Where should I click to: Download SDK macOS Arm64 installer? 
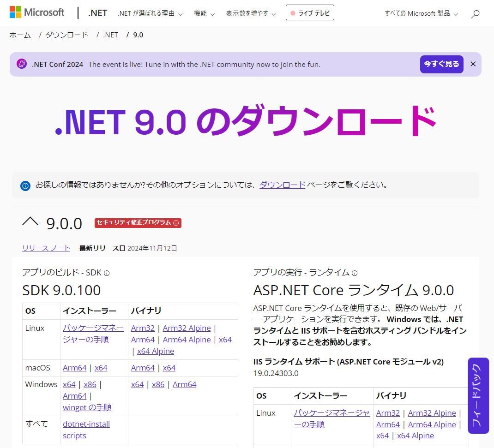(74, 368)
